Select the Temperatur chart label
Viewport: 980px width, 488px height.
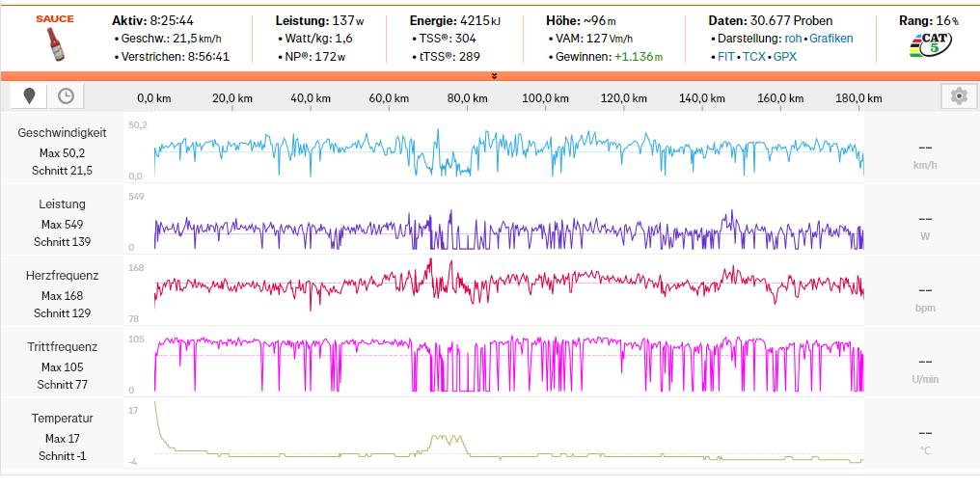tap(63, 419)
